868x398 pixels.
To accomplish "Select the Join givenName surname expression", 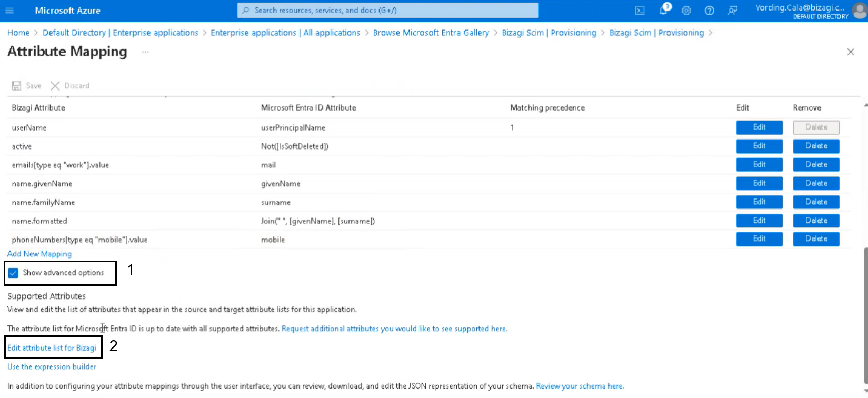I will click(x=318, y=221).
